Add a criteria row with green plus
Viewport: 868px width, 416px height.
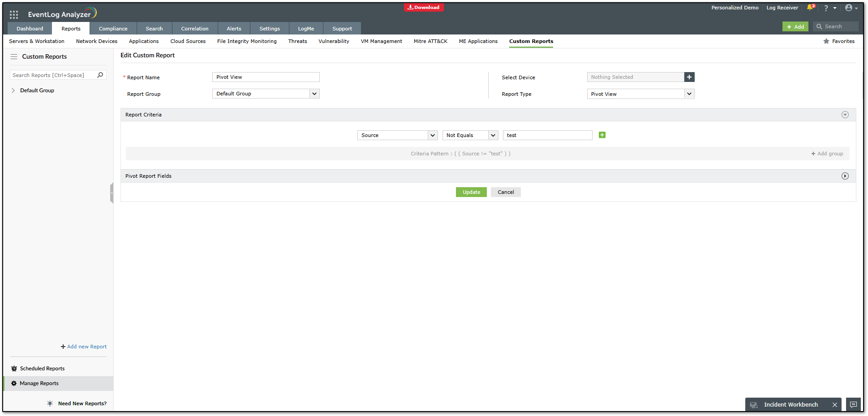click(x=602, y=135)
